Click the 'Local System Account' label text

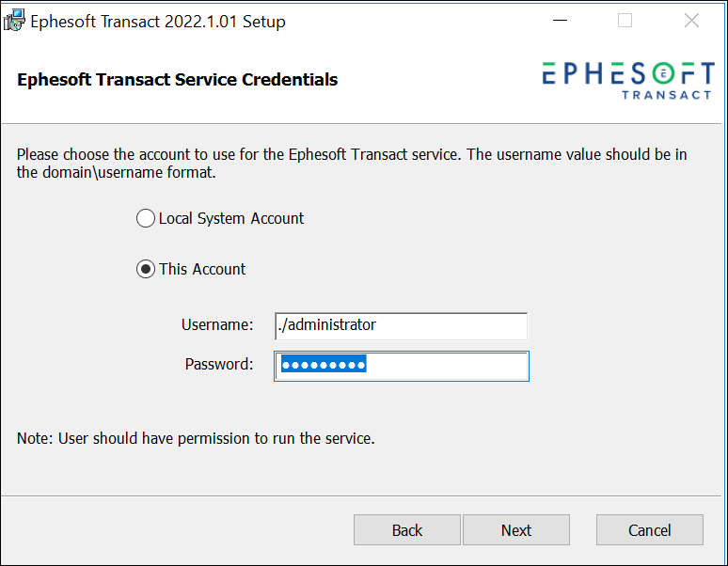[231, 218]
